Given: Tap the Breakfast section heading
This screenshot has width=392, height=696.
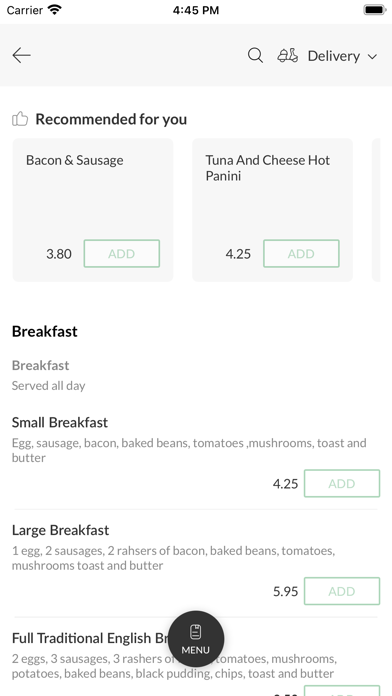Looking at the screenshot, I should tap(45, 332).
